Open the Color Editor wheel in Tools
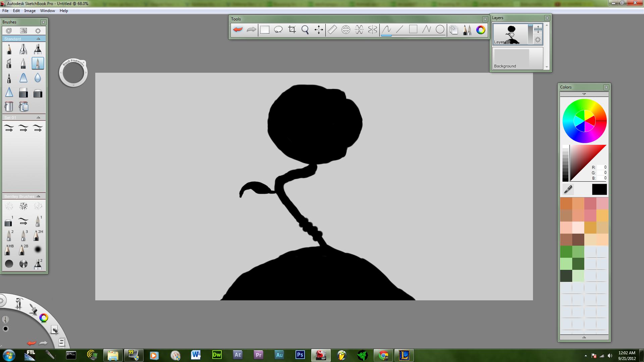The height and width of the screenshot is (362, 644). coord(481,29)
